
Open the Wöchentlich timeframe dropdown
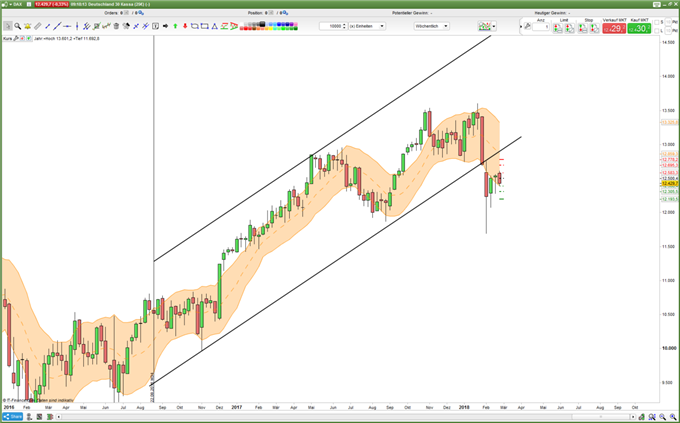[431, 26]
